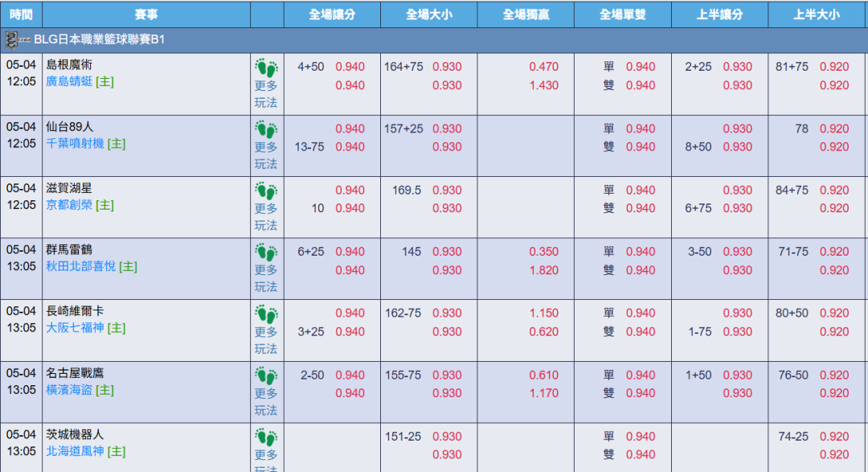868x472 pixels.
Task: Click footprint icon for 滋賀湖星 match
Action: click(x=266, y=191)
